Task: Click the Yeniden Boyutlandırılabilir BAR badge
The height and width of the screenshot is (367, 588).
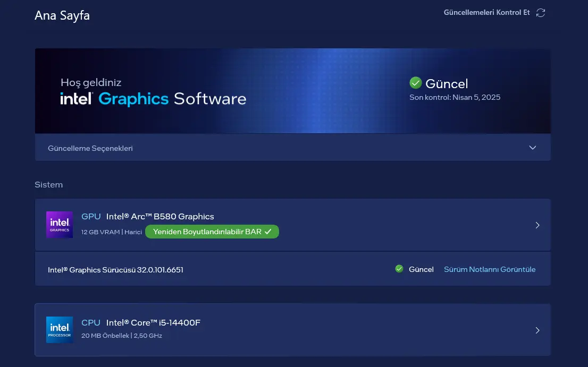Action: (212, 232)
